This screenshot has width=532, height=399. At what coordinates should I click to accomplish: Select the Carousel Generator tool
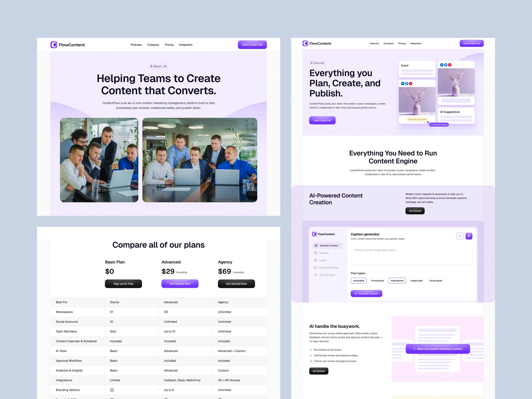tap(328, 268)
